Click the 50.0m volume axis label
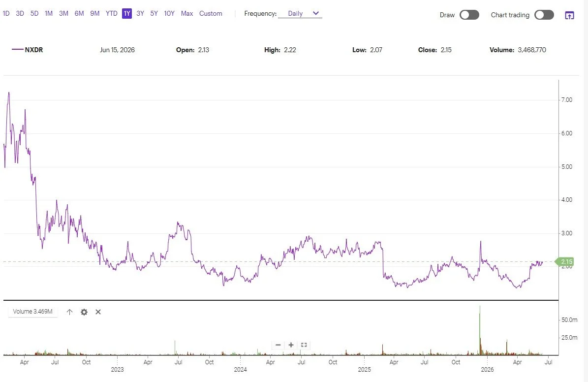The height and width of the screenshot is (382, 588). [x=569, y=319]
